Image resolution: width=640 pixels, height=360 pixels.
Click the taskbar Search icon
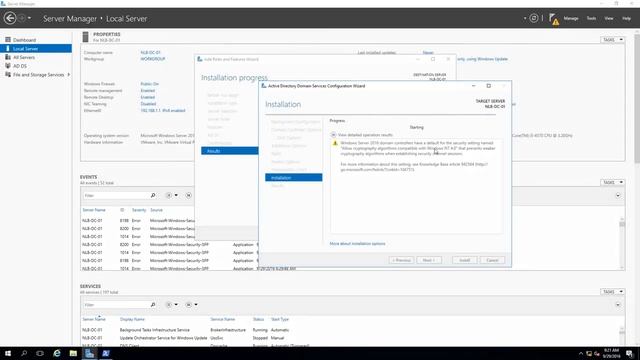(24, 353)
